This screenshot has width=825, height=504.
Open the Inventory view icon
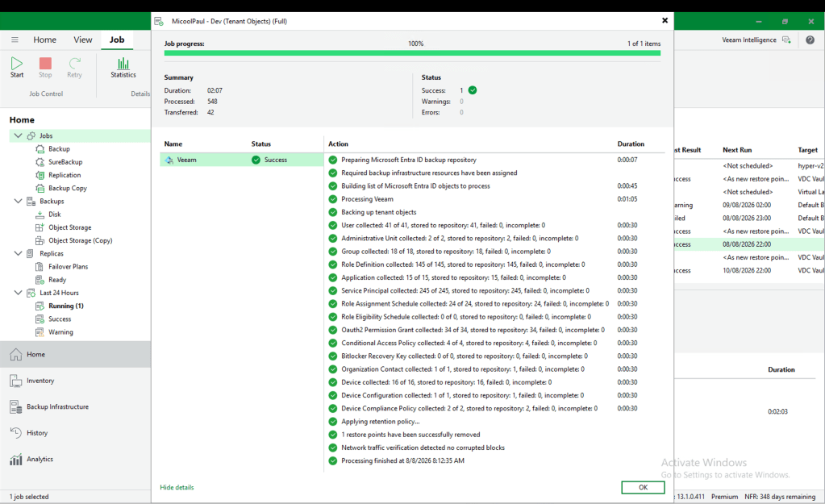(16, 381)
